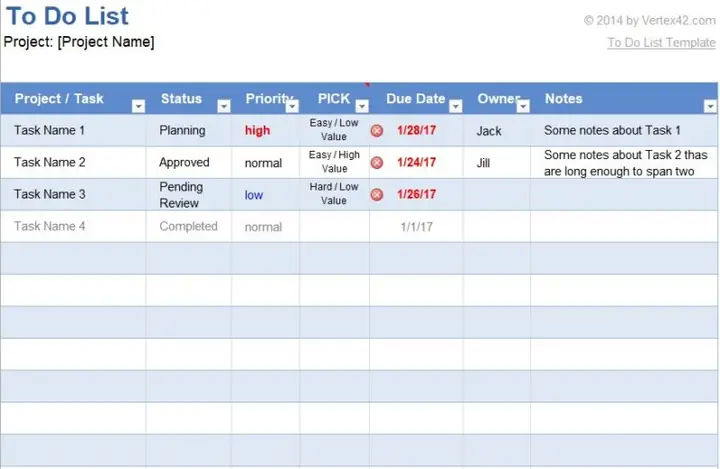Select the 'Project: [Project Name]' cell
Viewport: 720px width, 469px height.
click(x=79, y=42)
